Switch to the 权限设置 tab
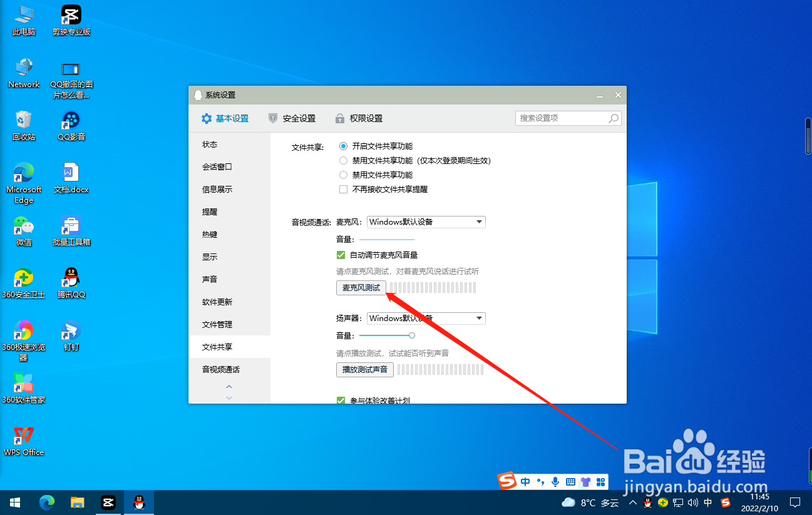Screen dimensions: 812x515 point(366,118)
